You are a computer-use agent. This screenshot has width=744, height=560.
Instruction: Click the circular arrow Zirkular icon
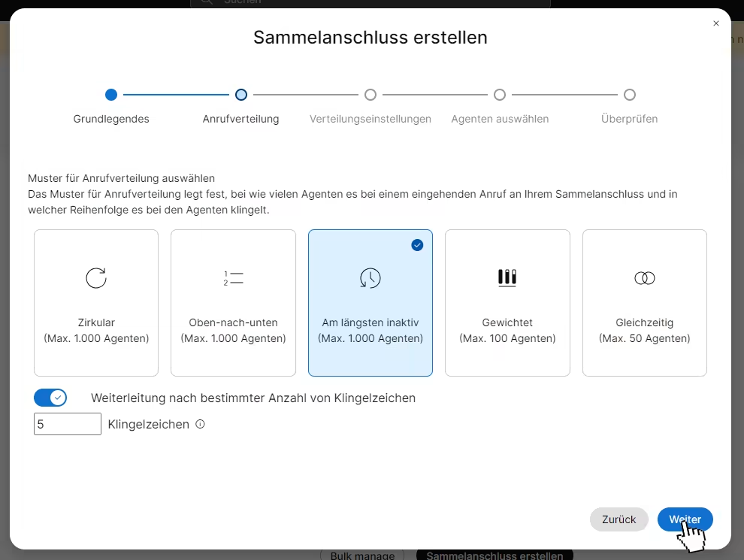pos(96,278)
